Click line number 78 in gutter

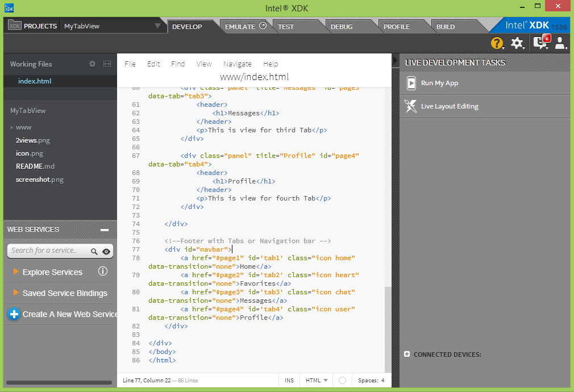[136, 258]
